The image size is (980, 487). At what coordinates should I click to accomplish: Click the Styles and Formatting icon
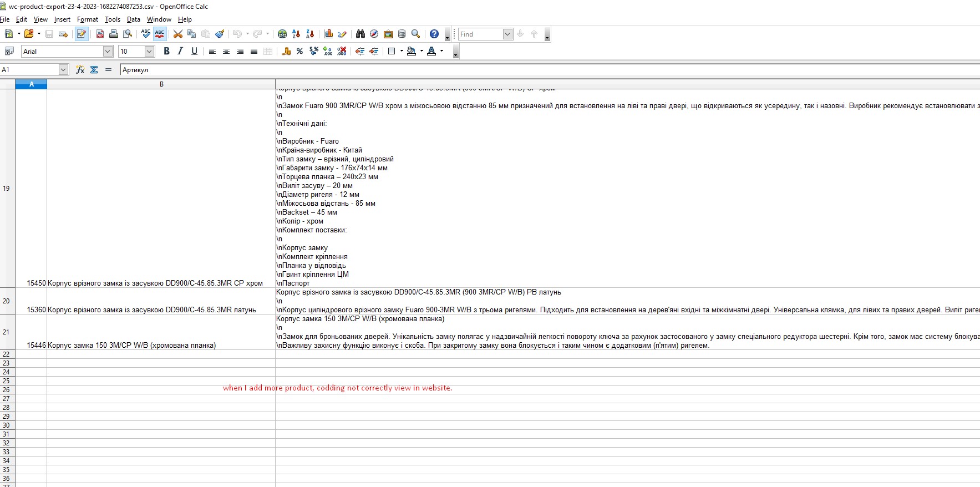[x=9, y=51]
